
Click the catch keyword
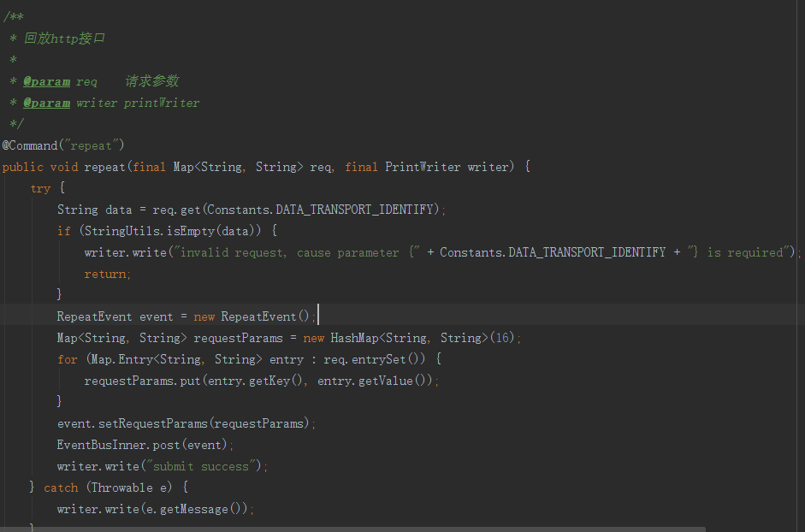(x=61, y=488)
